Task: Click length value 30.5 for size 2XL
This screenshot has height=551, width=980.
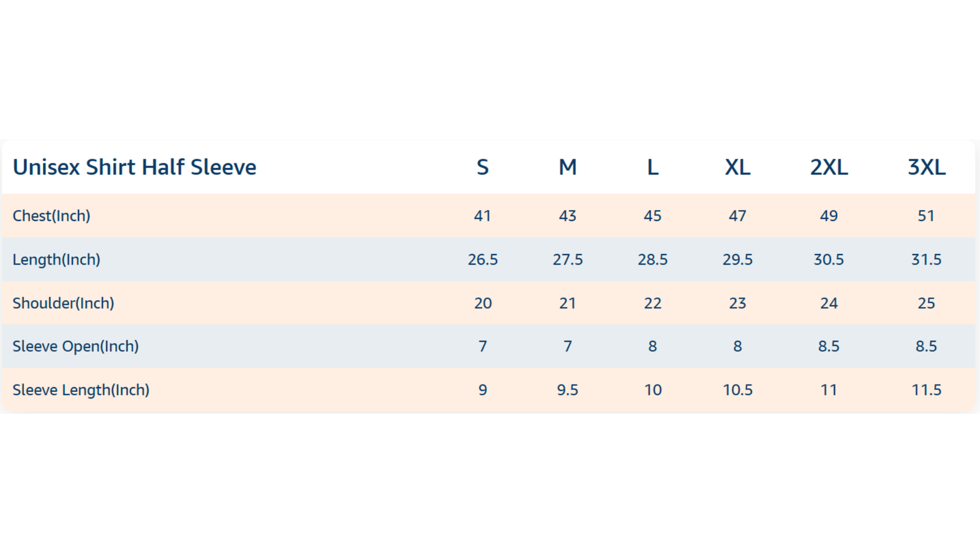Action: pyautogui.click(x=829, y=260)
